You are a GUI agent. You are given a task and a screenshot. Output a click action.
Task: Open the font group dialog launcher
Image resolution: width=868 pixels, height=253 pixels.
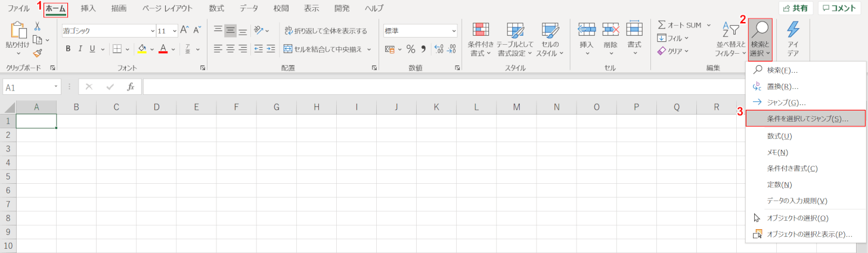point(202,68)
